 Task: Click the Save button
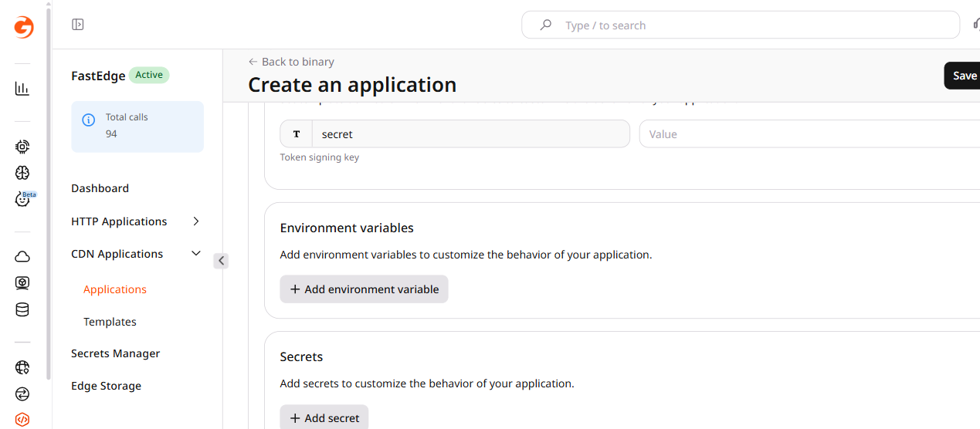(x=962, y=76)
